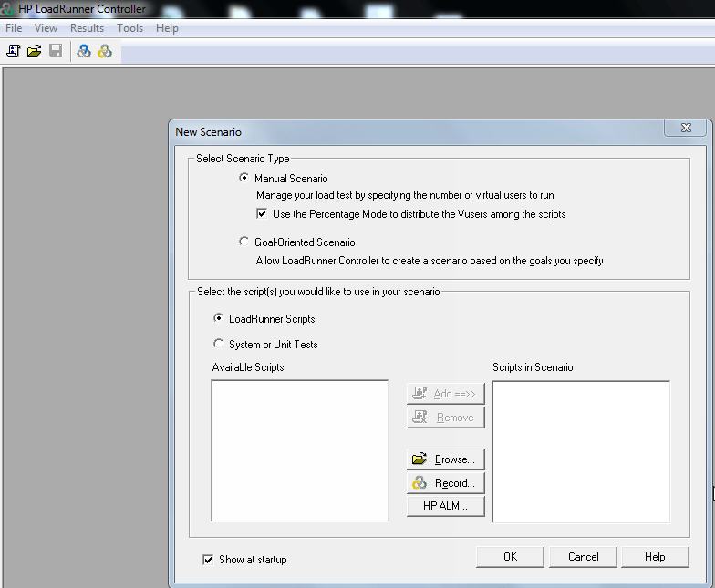Image resolution: width=715 pixels, height=588 pixels.
Task: Click the dialog's Help button
Action: pos(655,556)
